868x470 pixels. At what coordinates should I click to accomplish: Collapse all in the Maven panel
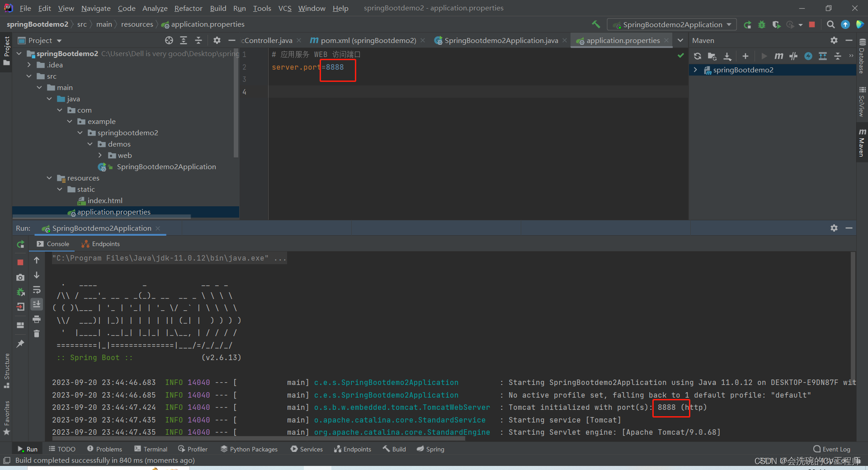[x=838, y=56]
